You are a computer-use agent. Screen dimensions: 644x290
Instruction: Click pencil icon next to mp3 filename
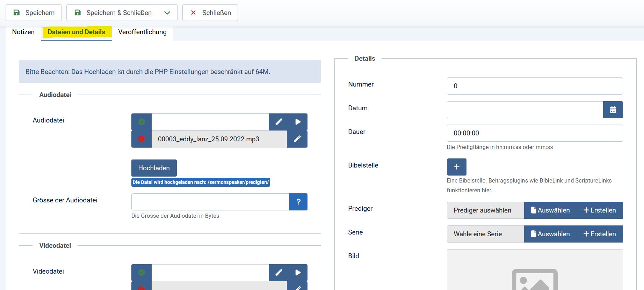click(x=297, y=139)
